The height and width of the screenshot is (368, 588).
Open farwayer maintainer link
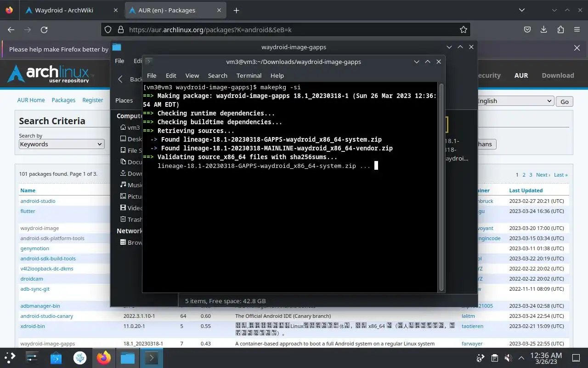(472, 344)
